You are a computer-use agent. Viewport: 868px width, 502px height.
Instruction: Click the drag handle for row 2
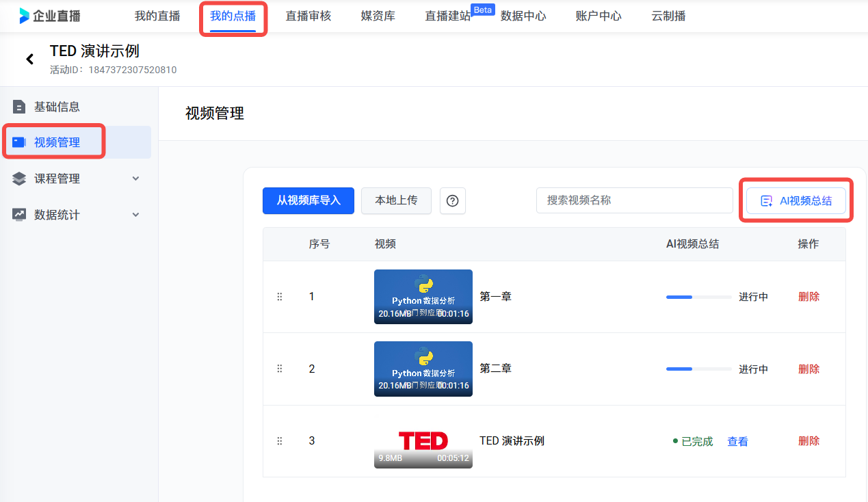coord(280,369)
